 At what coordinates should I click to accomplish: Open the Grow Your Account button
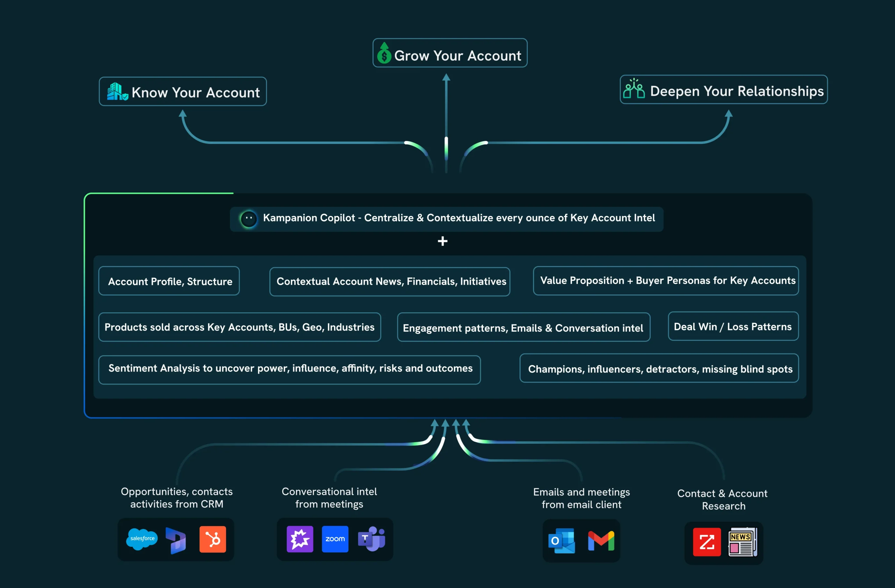[450, 54]
